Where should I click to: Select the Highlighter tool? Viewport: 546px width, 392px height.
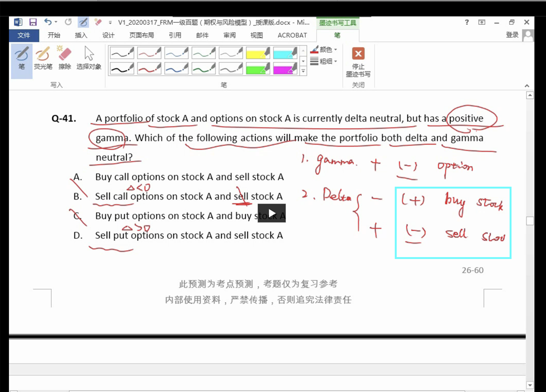tap(43, 59)
